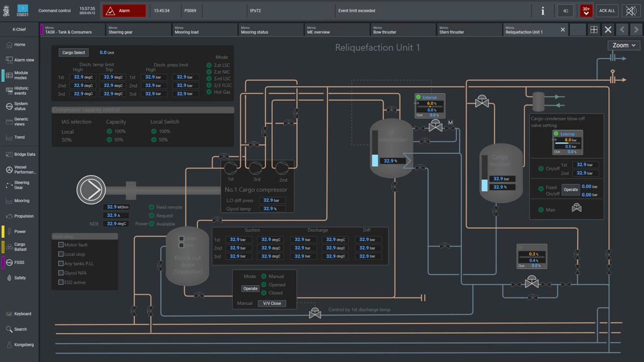Open Search in the sidebar
This screenshot has width=644, height=362.
click(x=20, y=329)
